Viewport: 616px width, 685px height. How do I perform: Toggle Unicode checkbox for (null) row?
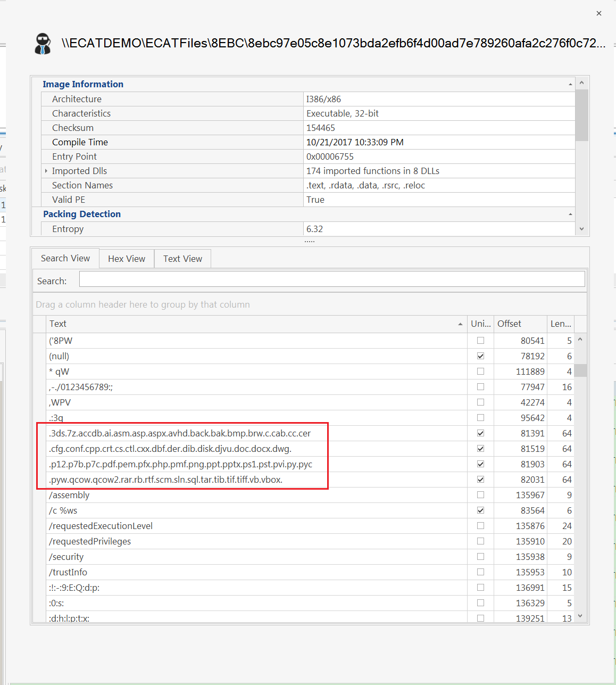coord(481,356)
